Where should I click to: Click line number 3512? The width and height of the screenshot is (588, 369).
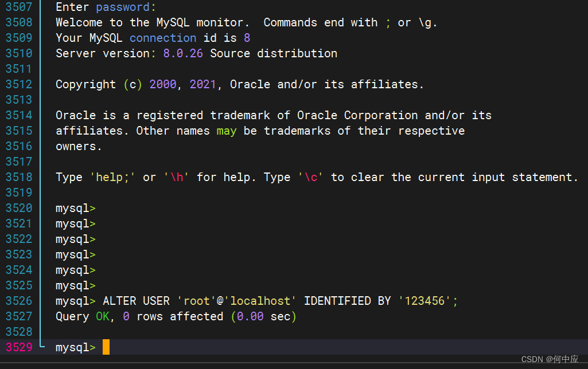coord(19,84)
